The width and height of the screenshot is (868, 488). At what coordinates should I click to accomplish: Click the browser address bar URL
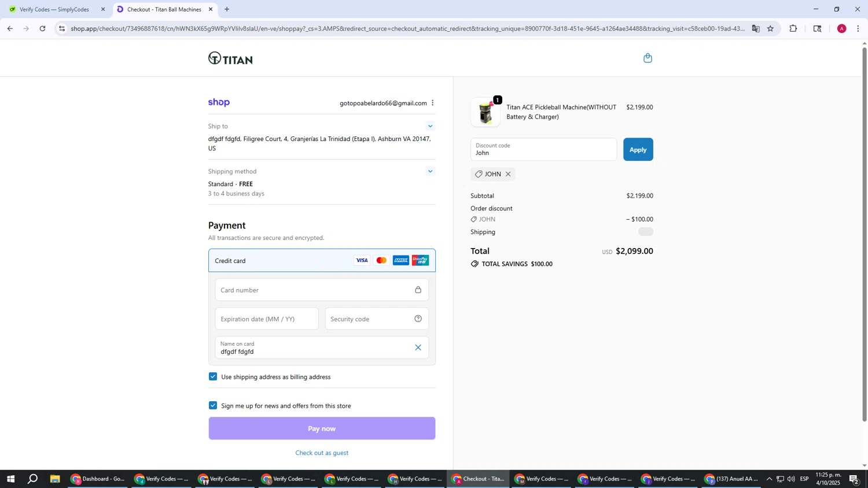407,28
